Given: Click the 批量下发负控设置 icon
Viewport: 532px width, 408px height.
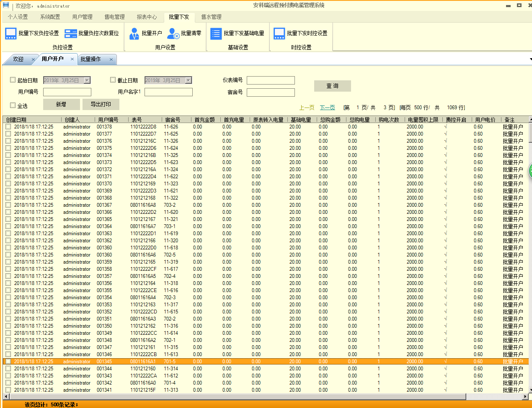Looking at the screenshot, I should 11,33.
